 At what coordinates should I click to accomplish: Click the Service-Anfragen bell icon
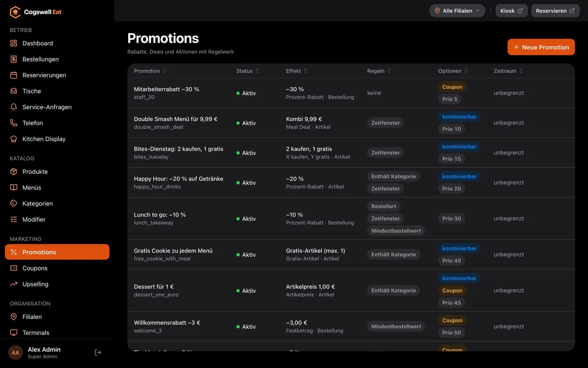point(14,107)
